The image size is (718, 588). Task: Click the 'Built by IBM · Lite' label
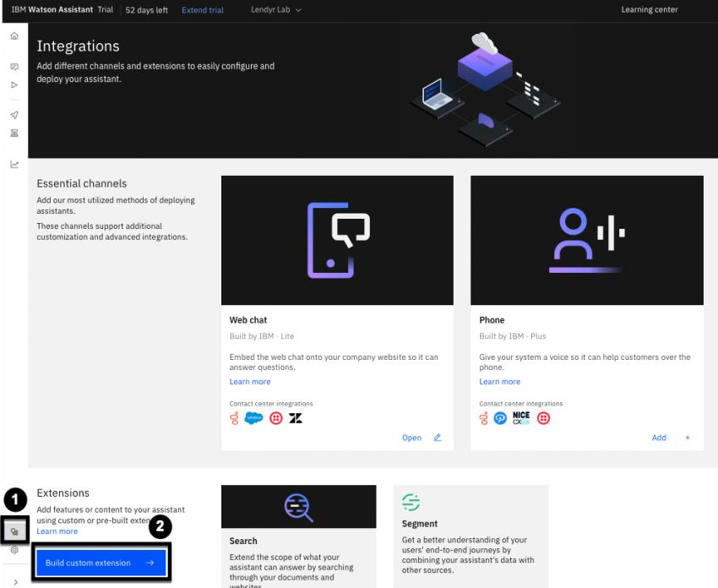pos(262,336)
